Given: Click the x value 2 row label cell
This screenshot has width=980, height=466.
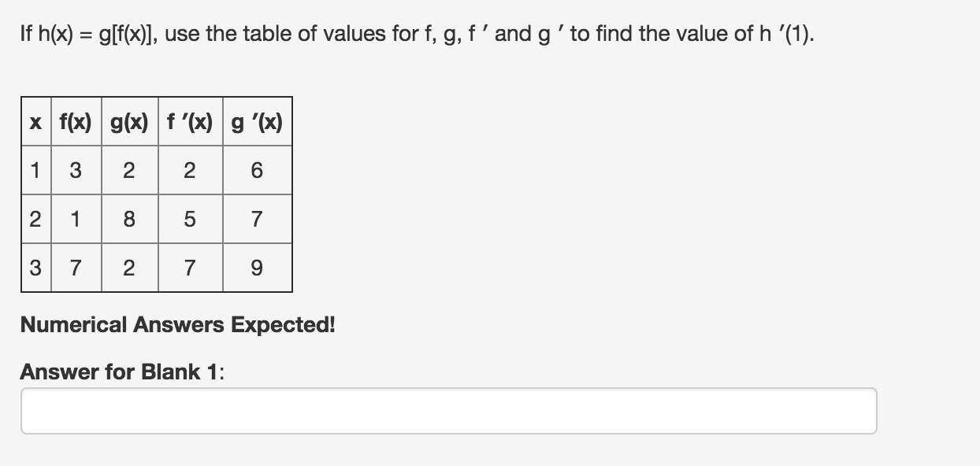Looking at the screenshot, I should coord(36,220).
